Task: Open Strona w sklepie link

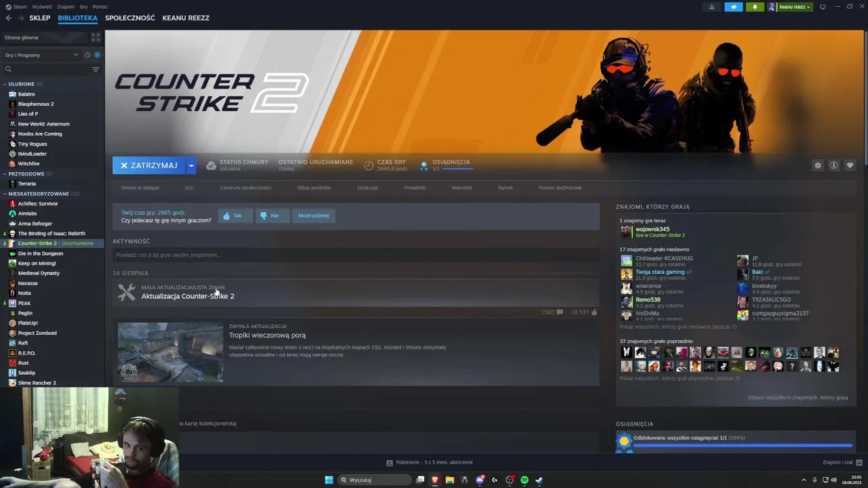Action: 140,188
